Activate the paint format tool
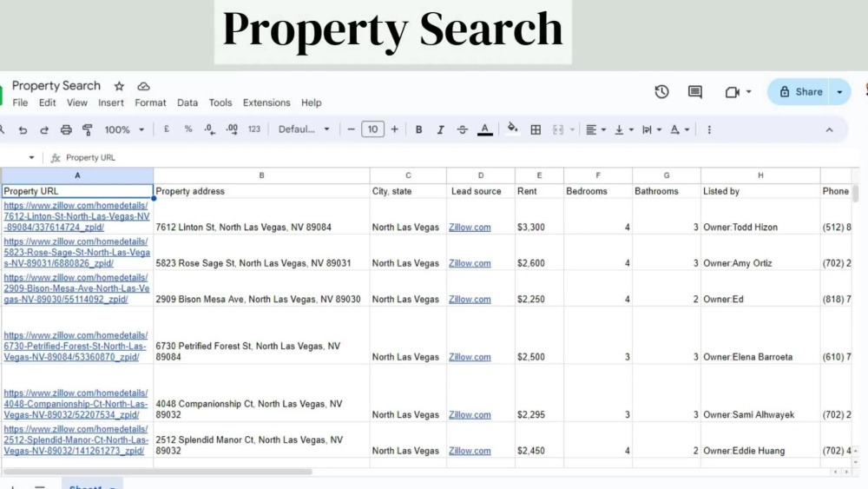Image resolution: width=868 pixels, height=489 pixels. coord(88,129)
